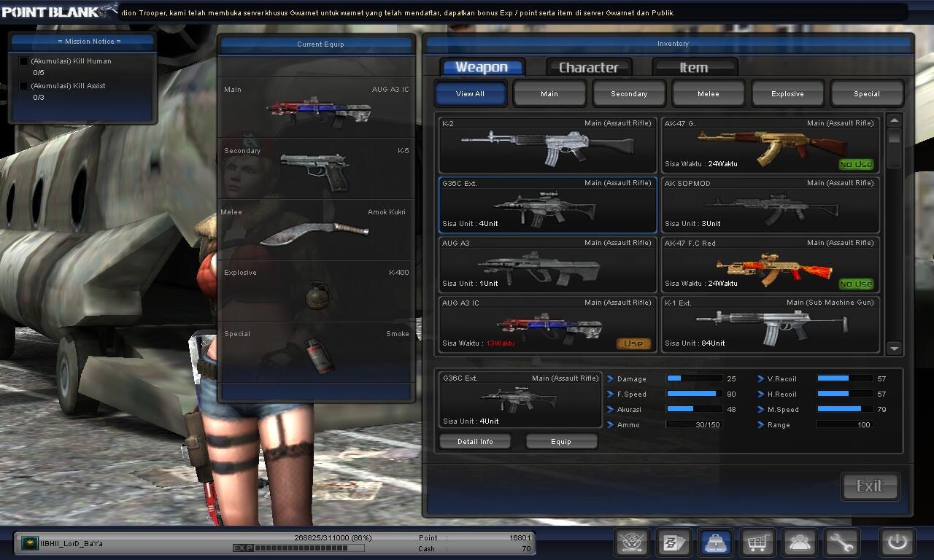Screen dimensions: 934x560
Task: Click the V.Recoil stat arrow icon
Action: tap(761, 379)
